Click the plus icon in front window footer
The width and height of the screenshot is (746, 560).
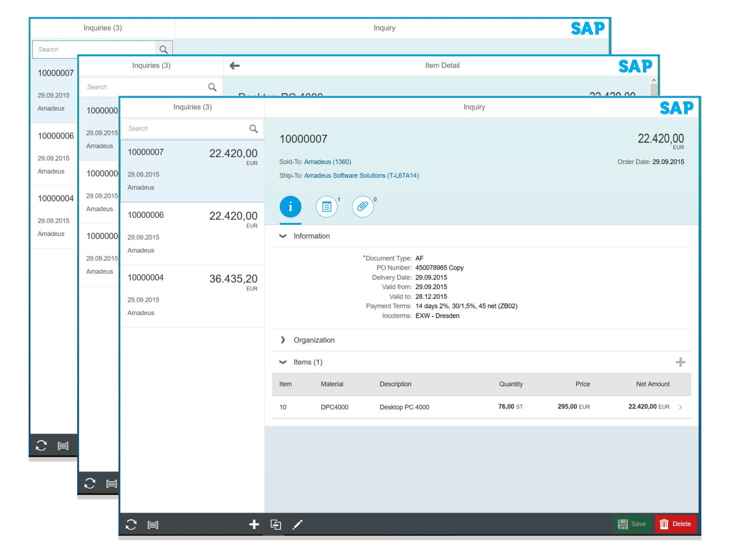point(254,525)
